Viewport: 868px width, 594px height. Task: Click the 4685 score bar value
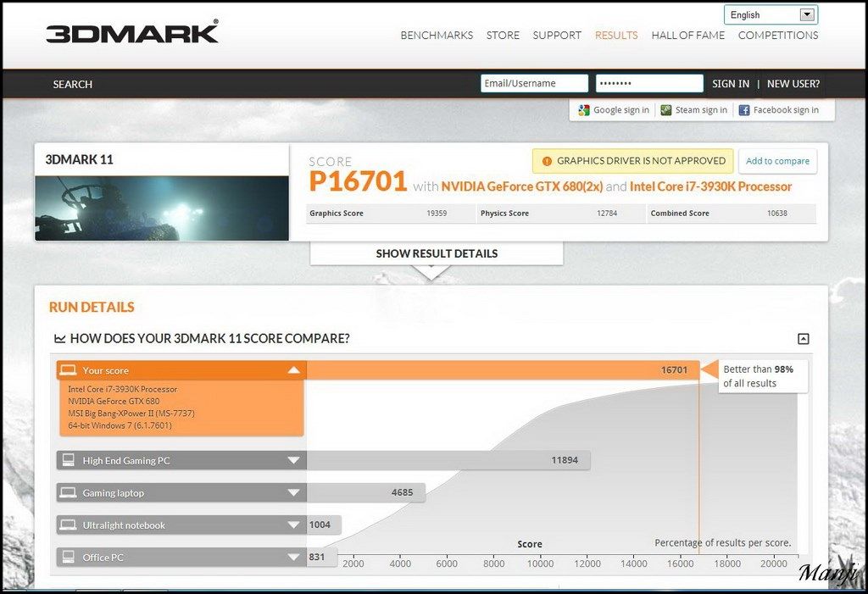402,492
